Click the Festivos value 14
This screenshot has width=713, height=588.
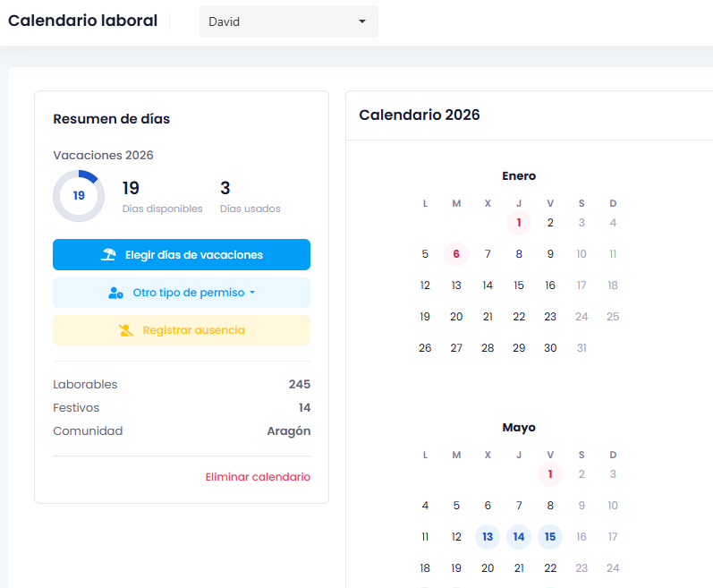click(304, 407)
